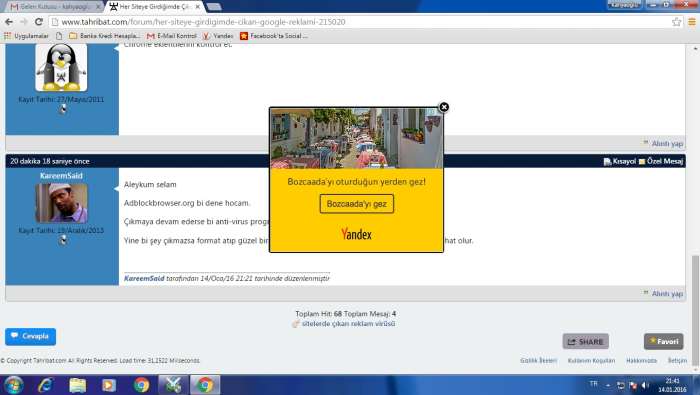This screenshot has height=395, width=700.
Task: Launch Internet Explorer from the taskbar
Action: click(45, 385)
